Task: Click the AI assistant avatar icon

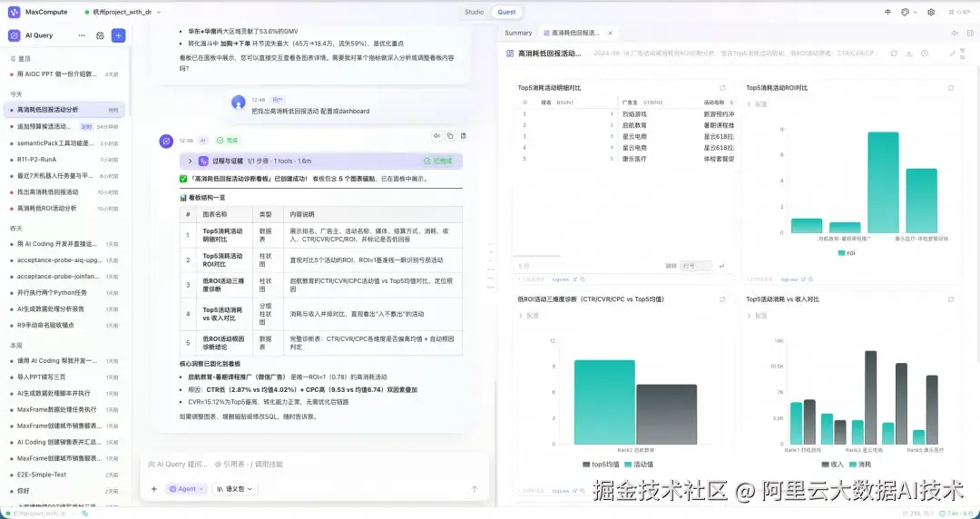Action: (x=166, y=142)
